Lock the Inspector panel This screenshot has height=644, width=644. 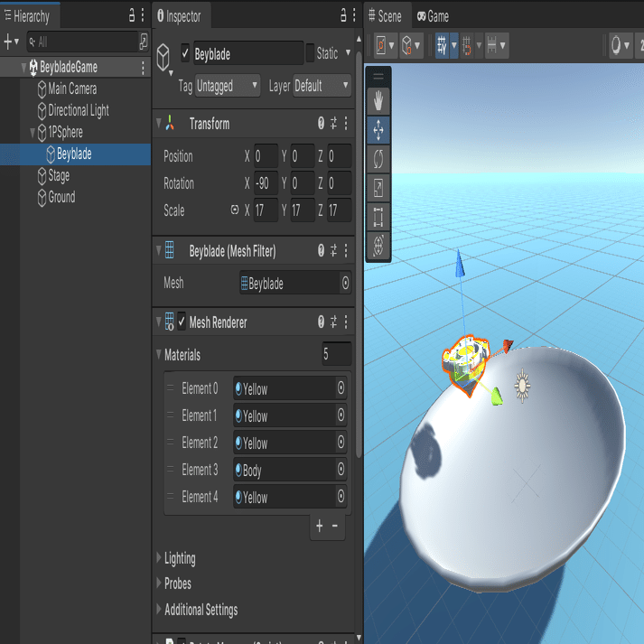click(343, 15)
